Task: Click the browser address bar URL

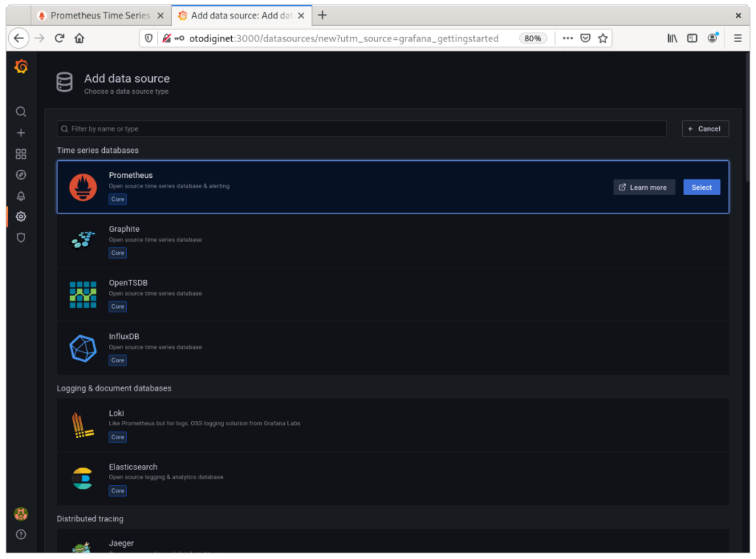Action: [x=344, y=38]
